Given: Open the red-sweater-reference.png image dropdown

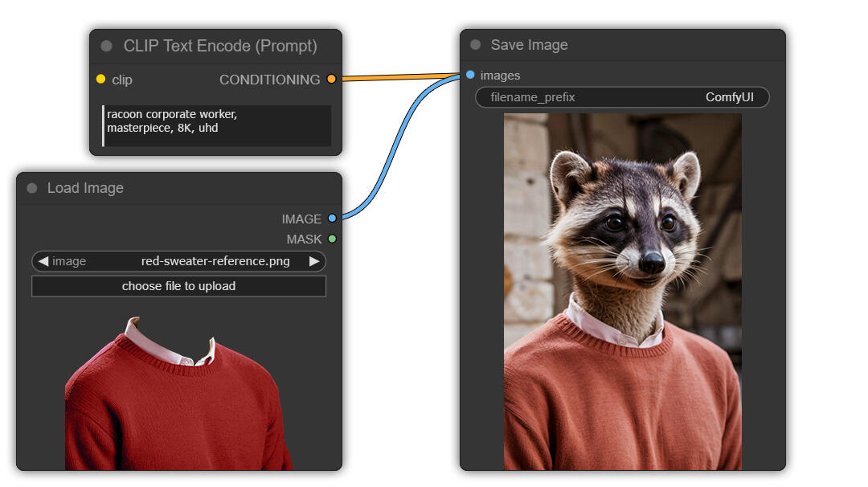Looking at the screenshot, I should click(215, 261).
